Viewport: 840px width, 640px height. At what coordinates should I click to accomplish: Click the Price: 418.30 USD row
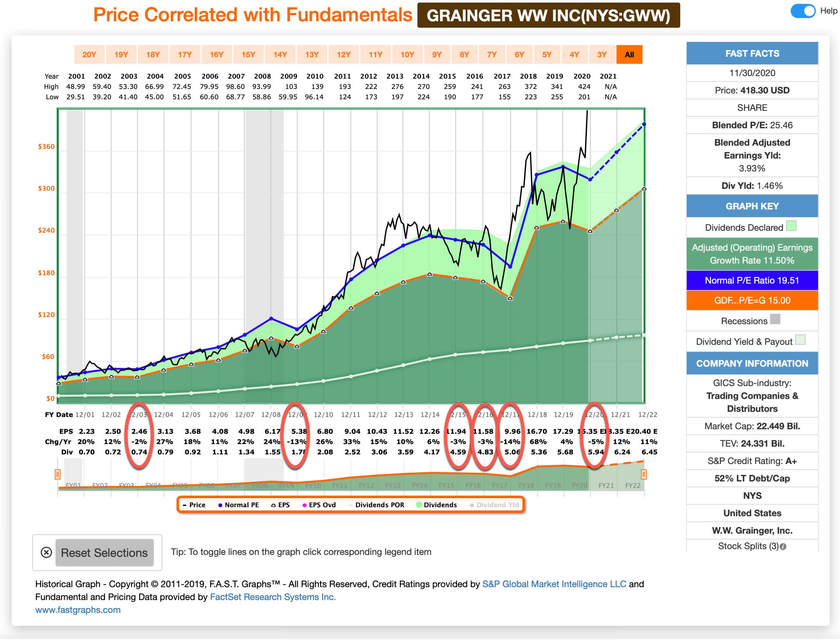click(752, 90)
